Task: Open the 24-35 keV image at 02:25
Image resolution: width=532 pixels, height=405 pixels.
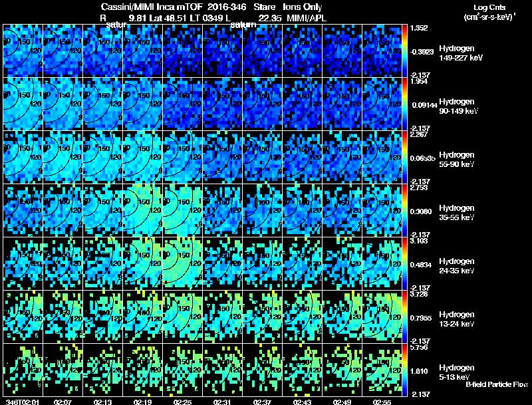Action: [x=182, y=264]
